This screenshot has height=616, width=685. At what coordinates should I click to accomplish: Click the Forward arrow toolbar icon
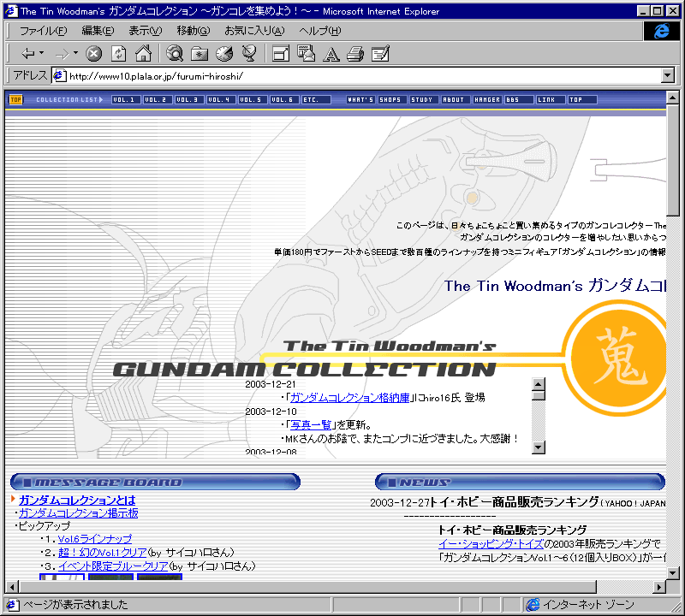pyautogui.click(x=62, y=54)
